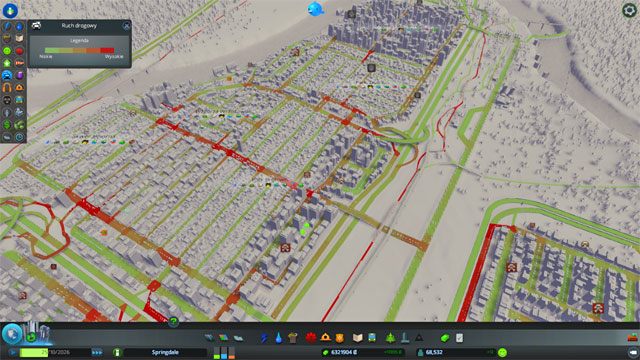This screenshot has width=640, height=360.
Task: Click the Ruch drogowy panel title
Action: click(79, 26)
